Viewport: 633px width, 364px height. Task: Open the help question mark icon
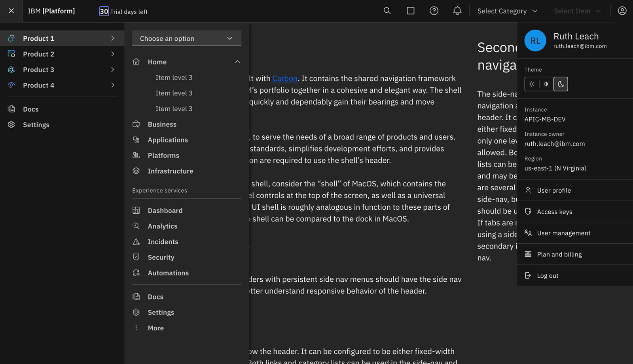[x=434, y=11]
